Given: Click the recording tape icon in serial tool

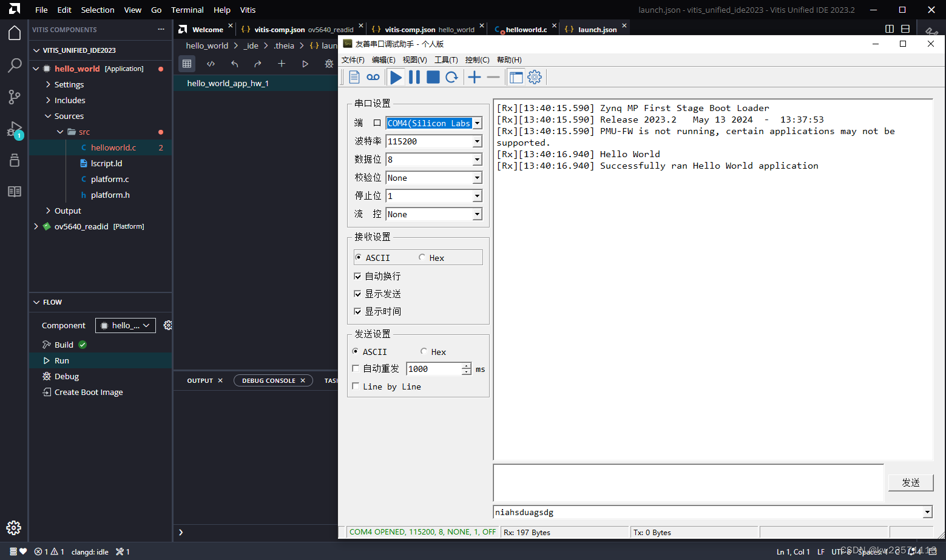Looking at the screenshot, I should pyautogui.click(x=373, y=77).
